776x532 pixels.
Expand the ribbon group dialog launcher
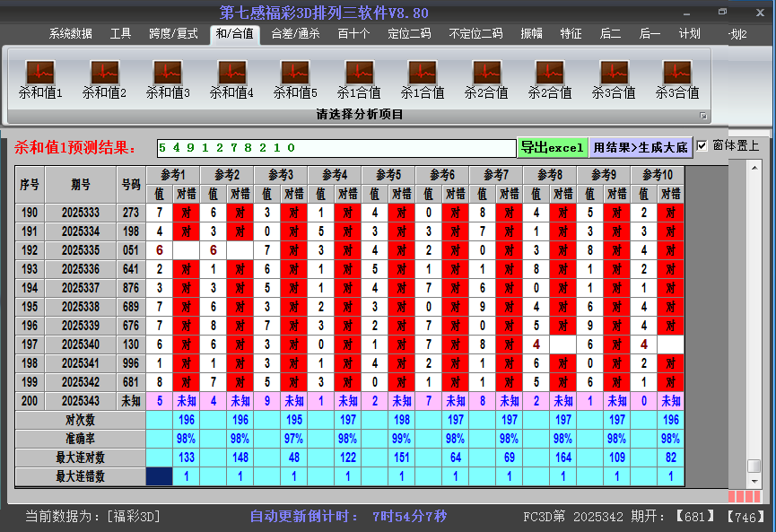tap(703, 116)
